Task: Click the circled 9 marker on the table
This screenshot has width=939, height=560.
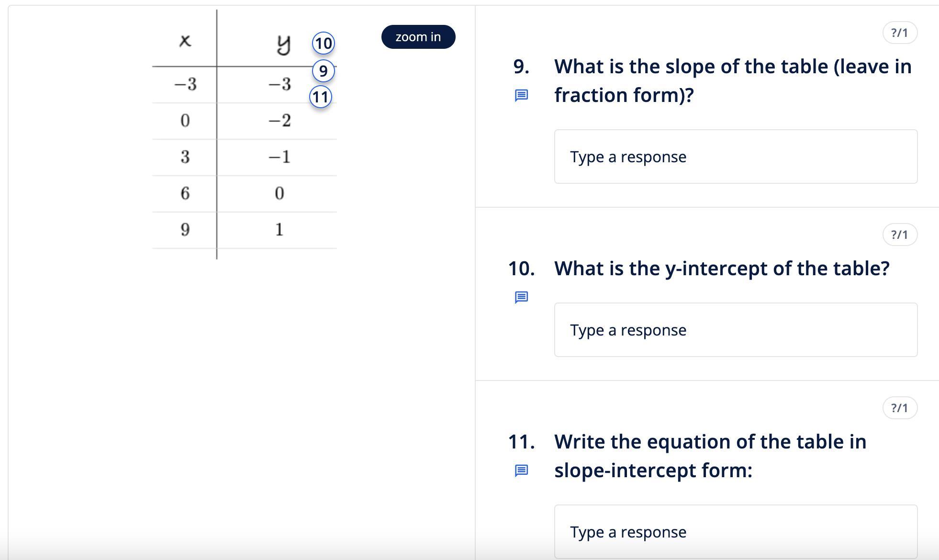Action: (323, 71)
